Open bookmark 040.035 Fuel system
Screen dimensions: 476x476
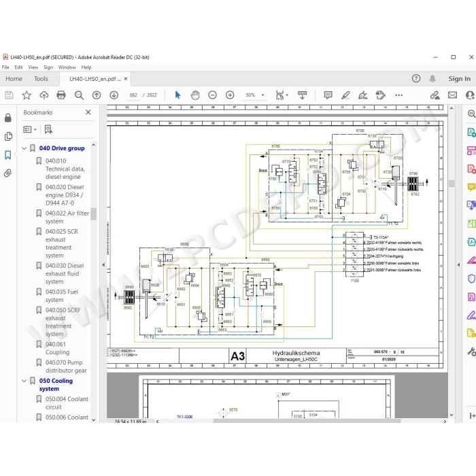[x=62, y=296]
